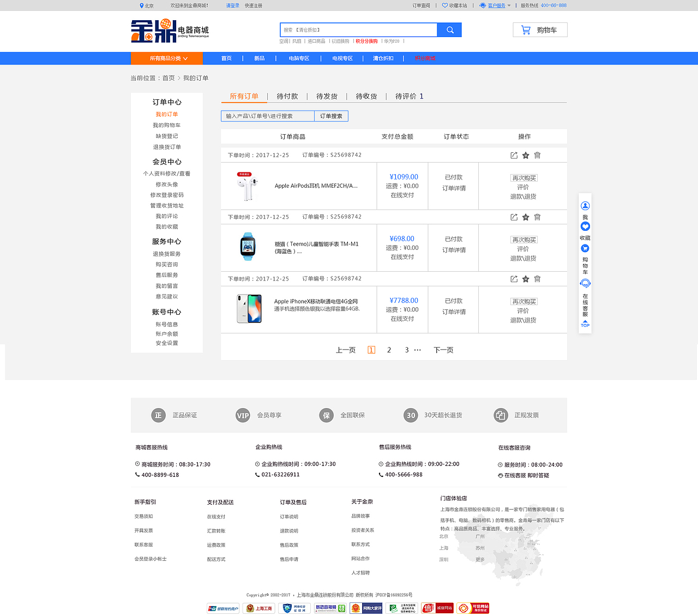698x616 pixels.
Task: Click the 订单查询 link
Action: pos(421,5)
